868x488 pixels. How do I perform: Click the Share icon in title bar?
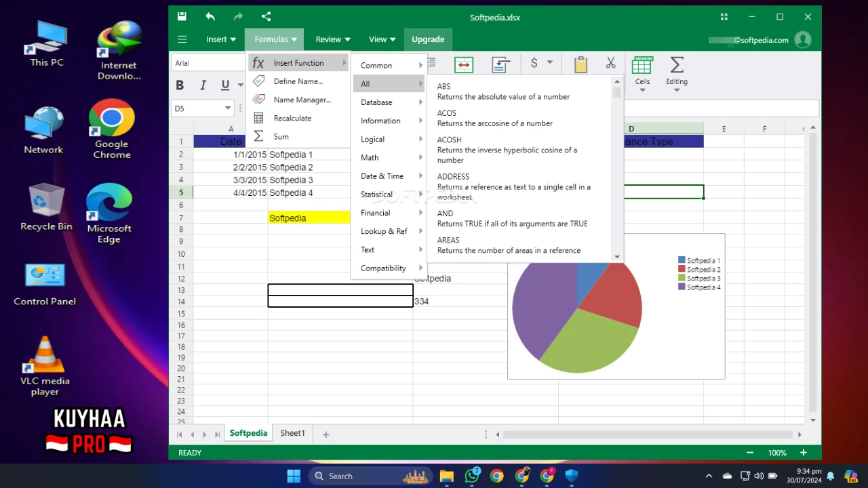pyautogui.click(x=266, y=17)
